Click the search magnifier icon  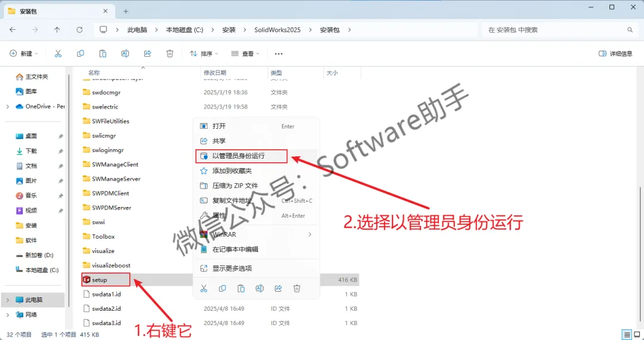(x=630, y=30)
